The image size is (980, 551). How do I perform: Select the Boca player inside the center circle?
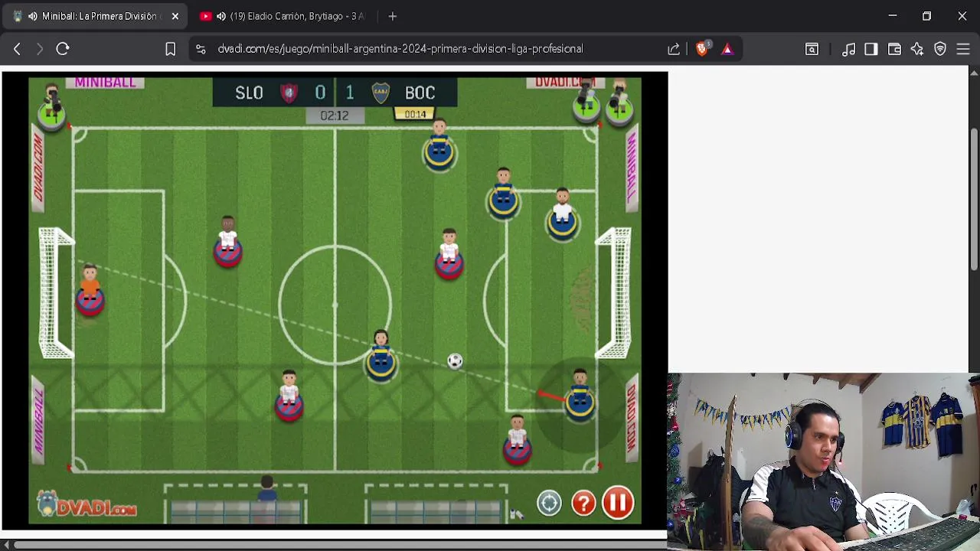coord(381,354)
